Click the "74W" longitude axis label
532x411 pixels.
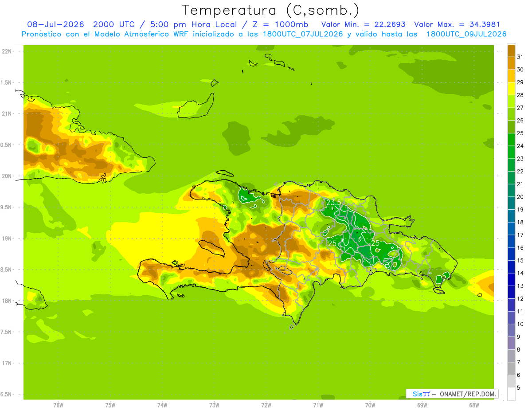point(162,405)
